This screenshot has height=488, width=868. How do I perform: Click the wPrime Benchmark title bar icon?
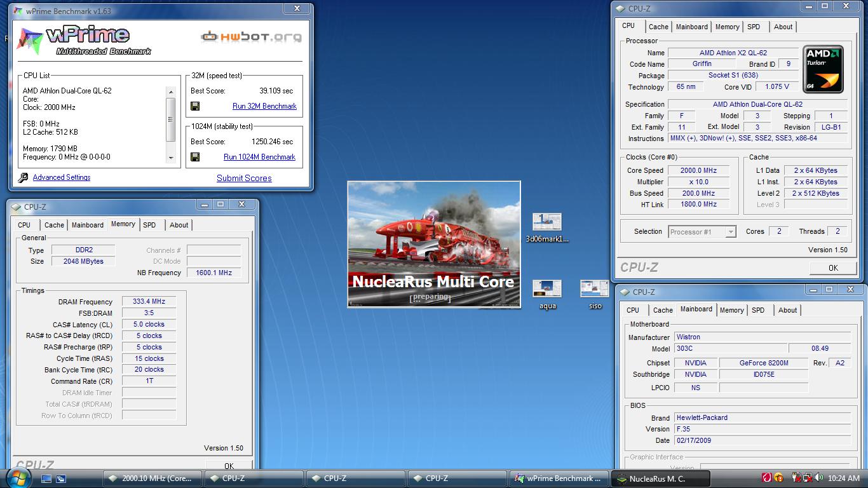coord(17,11)
